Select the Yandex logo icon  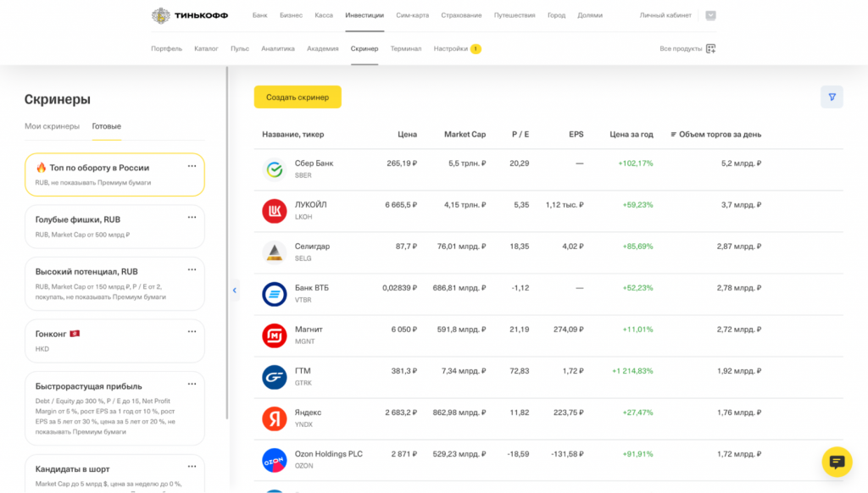coord(275,418)
